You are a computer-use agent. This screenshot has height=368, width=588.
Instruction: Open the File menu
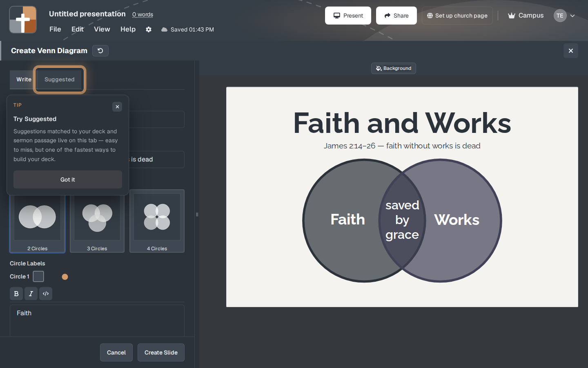click(55, 29)
